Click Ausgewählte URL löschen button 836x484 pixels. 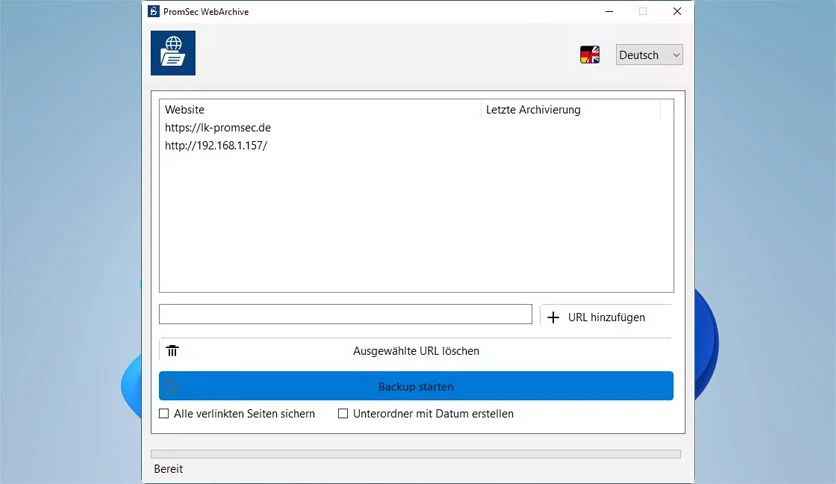click(x=416, y=351)
